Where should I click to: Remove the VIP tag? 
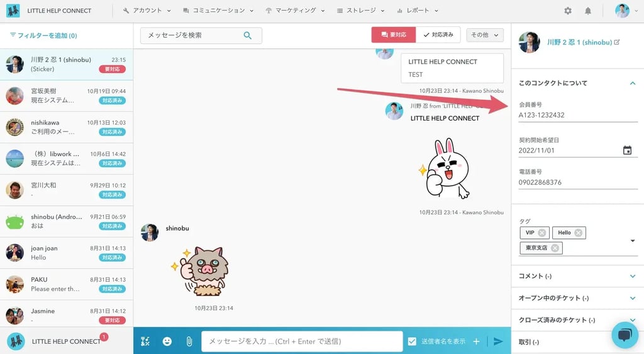[542, 233]
